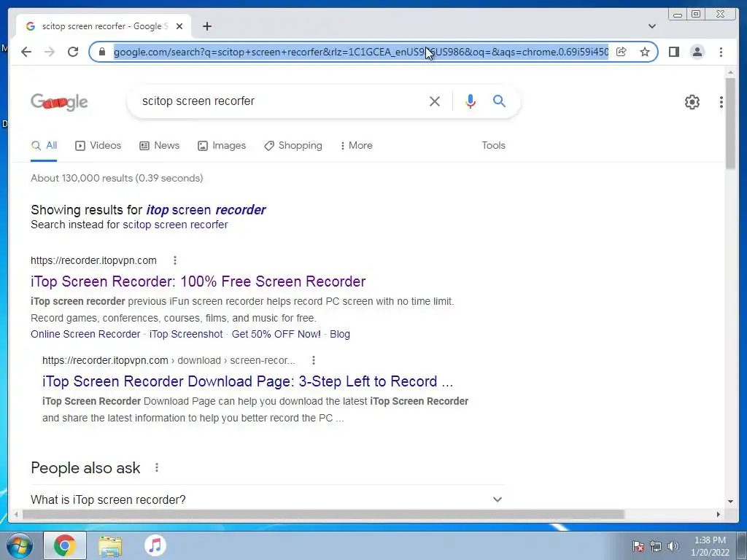Search instead for scitop screen recorfer

coord(175,225)
